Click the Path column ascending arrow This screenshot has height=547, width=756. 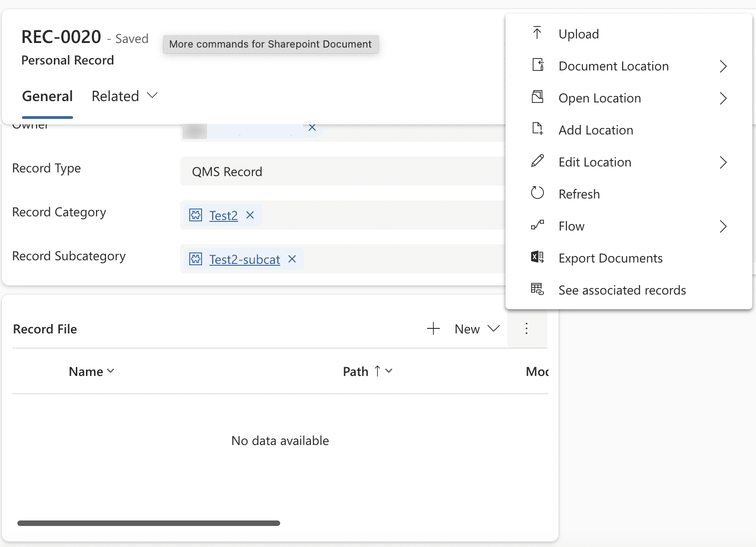pos(377,371)
